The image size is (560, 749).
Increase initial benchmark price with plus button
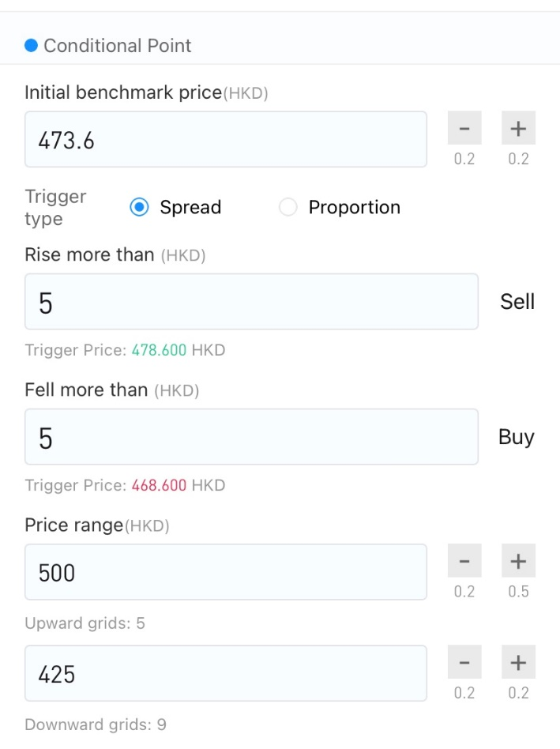click(x=518, y=128)
